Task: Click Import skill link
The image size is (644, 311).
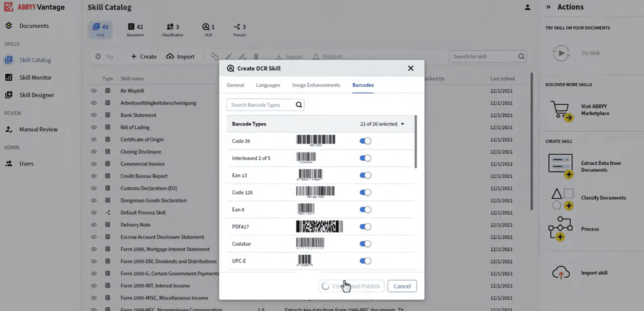Action: 594,273
